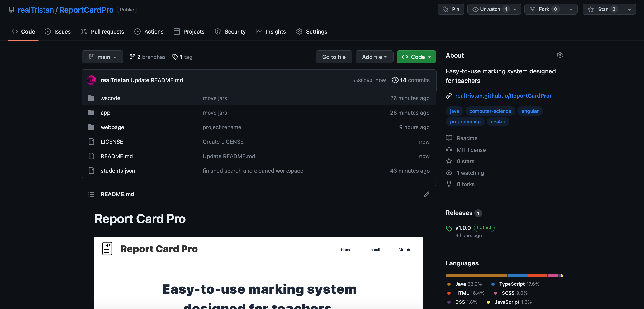The height and width of the screenshot is (309, 644).
Task: Open the realtristan.github.io/ReportCardPro link
Action: (503, 96)
